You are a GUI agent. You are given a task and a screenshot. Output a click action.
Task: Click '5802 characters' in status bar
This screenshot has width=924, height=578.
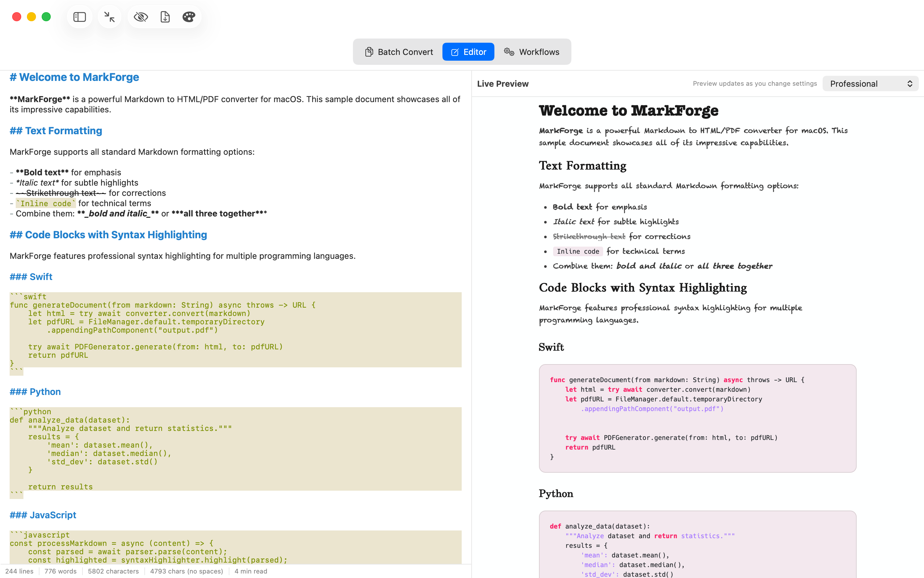pos(113,571)
